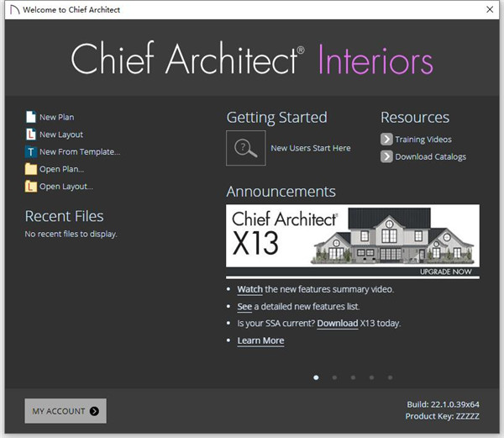Click 'No recent files to display.' text

(71, 234)
